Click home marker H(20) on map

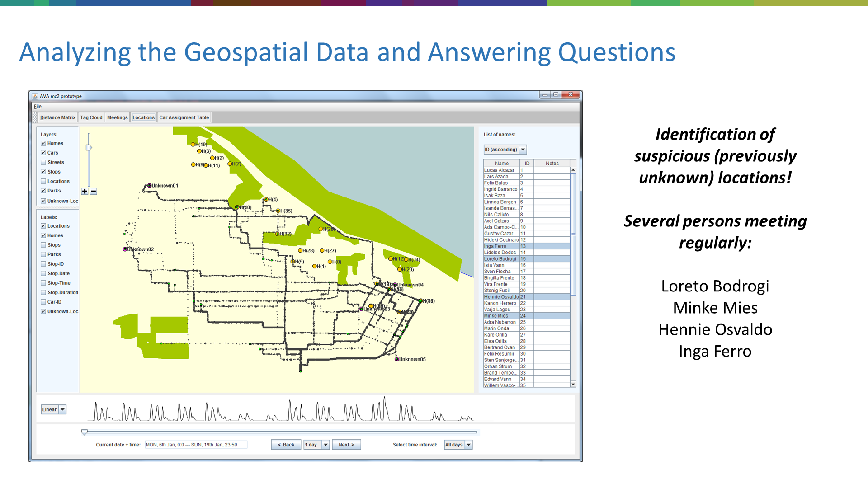(399, 270)
